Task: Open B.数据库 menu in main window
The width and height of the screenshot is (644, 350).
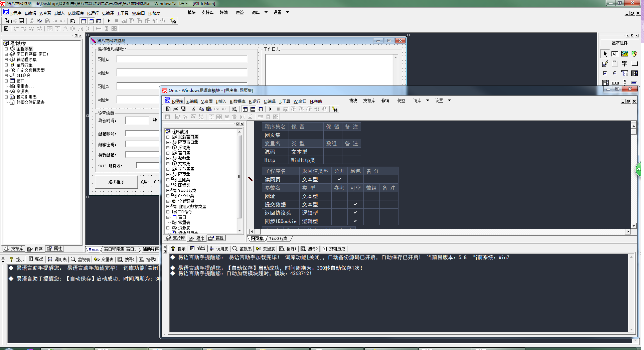Action: point(76,13)
